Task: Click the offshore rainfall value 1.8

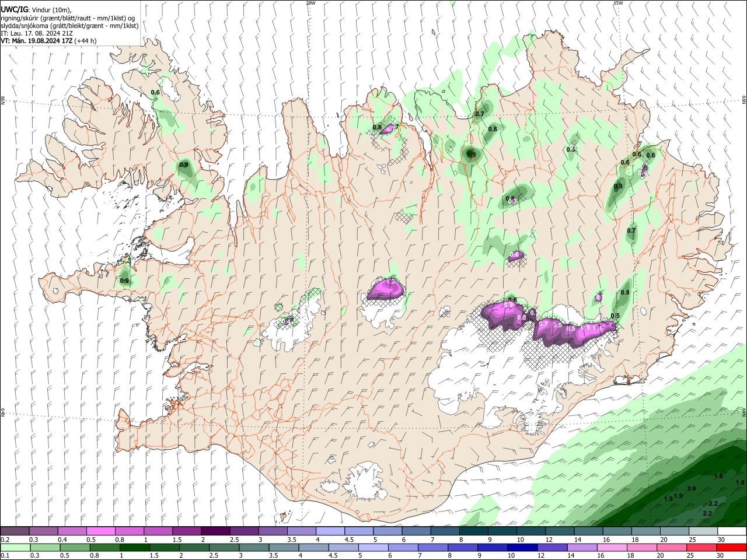Action: click(x=740, y=483)
